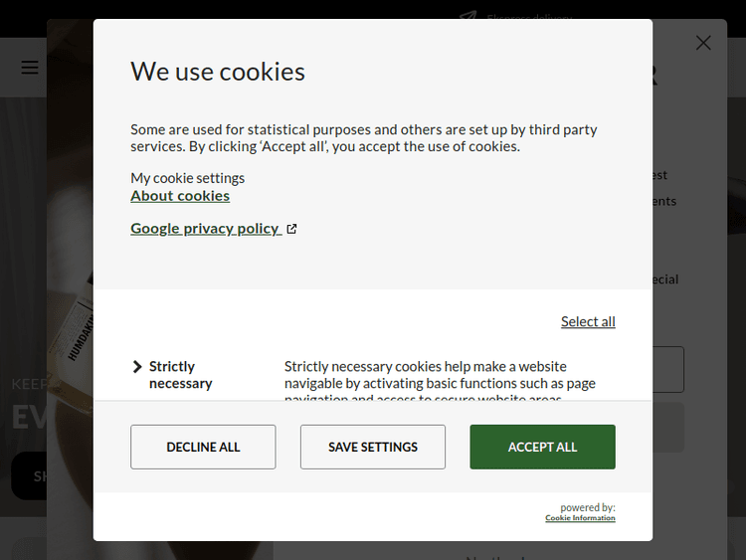Click the We use cookies heading
The height and width of the screenshot is (560, 746).
tap(218, 72)
